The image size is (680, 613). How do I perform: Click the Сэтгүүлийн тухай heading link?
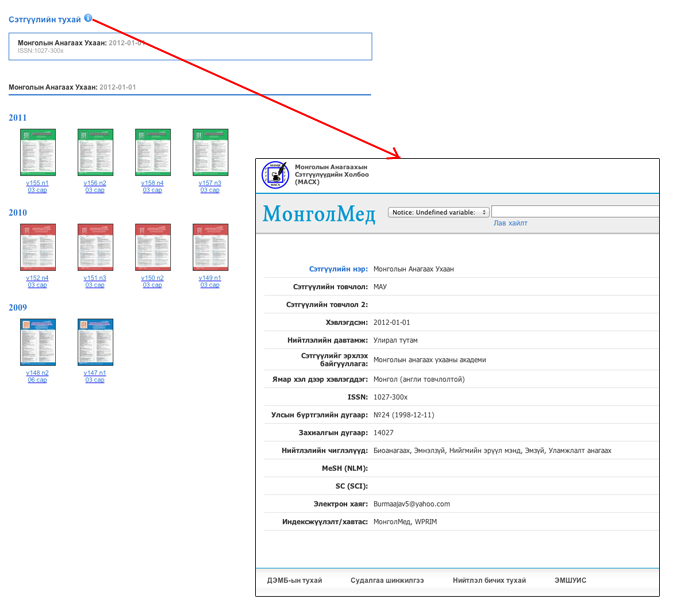click(45, 20)
